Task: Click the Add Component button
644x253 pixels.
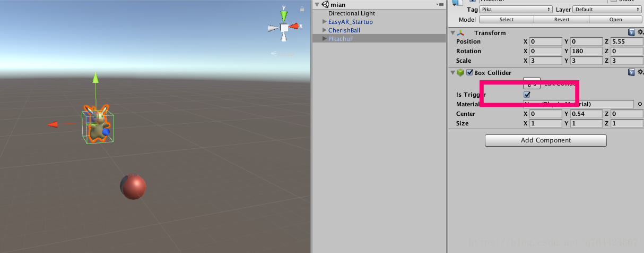Action: (546, 140)
